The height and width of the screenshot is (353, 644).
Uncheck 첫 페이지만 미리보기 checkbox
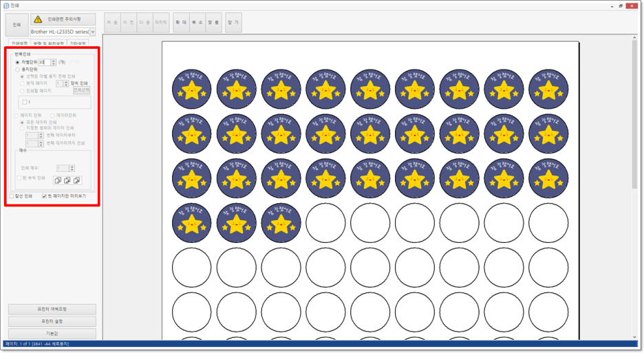[44, 196]
